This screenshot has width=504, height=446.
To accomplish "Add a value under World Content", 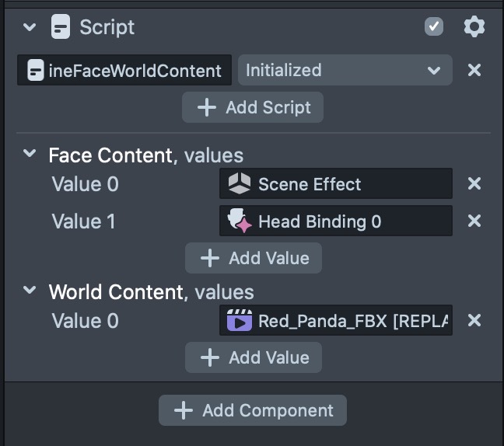I will (x=253, y=357).
